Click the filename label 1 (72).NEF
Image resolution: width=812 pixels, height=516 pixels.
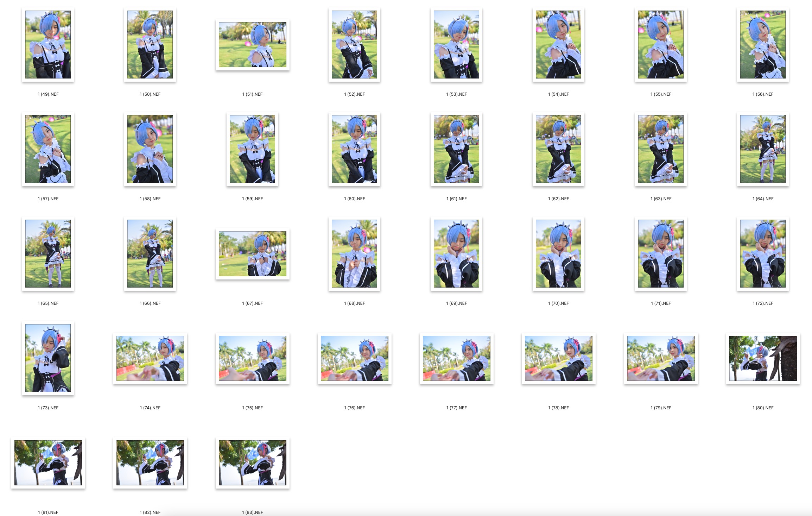coord(763,303)
